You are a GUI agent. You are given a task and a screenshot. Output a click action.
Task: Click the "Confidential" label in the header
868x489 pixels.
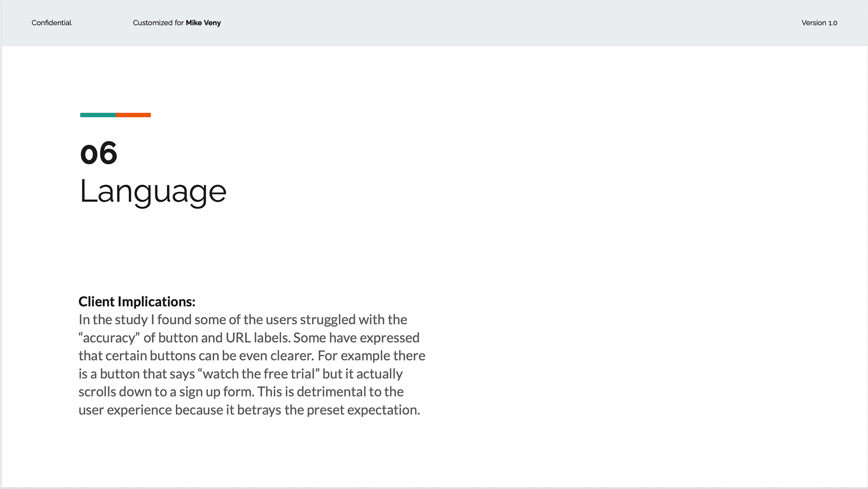pyautogui.click(x=52, y=23)
